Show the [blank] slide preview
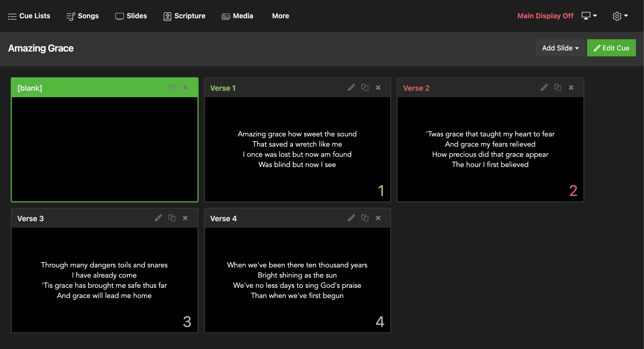The width and height of the screenshot is (644, 349). click(105, 149)
